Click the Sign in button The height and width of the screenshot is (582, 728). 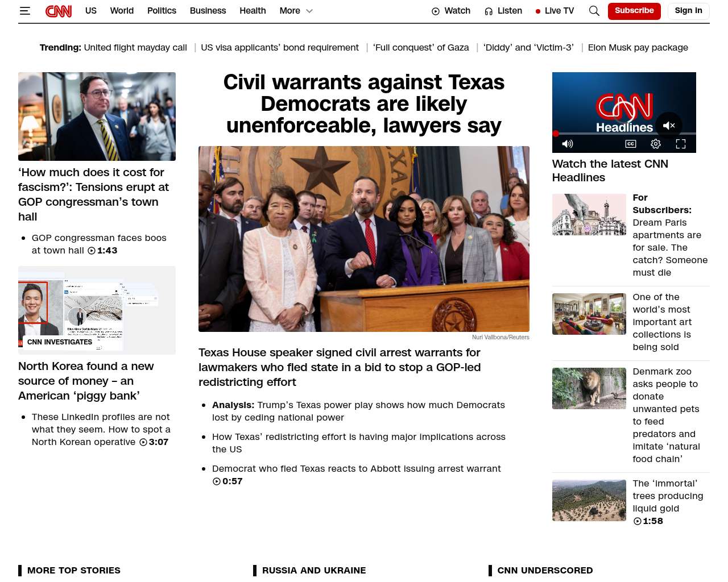tap(688, 11)
